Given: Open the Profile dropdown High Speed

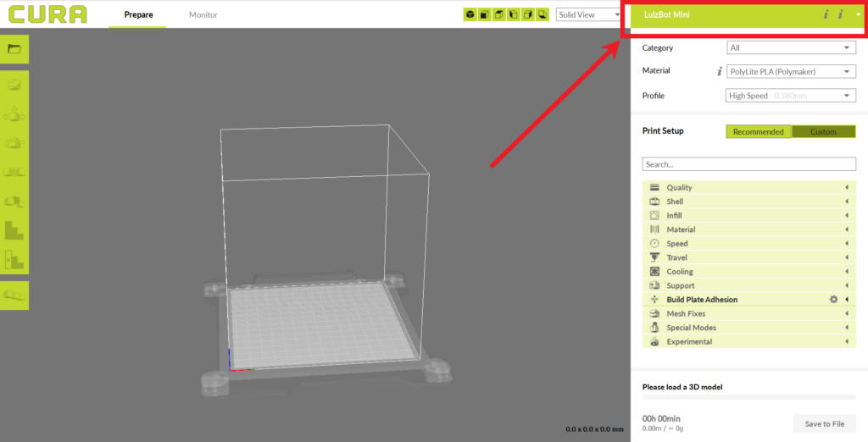Looking at the screenshot, I should pyautogui.click(x=791, y=96).
